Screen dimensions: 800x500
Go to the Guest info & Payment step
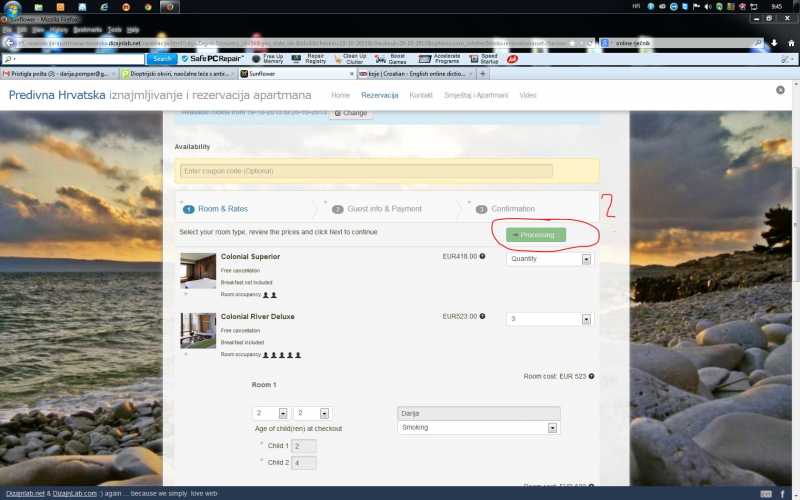383,209
